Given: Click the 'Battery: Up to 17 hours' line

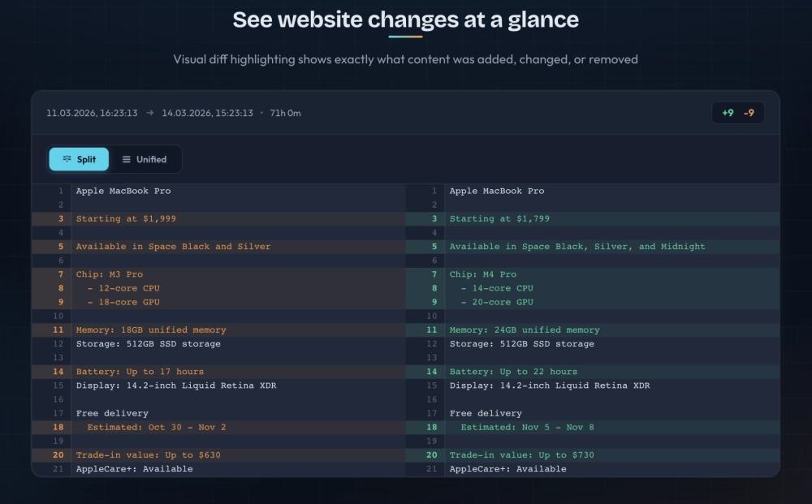Looking at the screenshot, I should pyautogui.click(x=140, y=372).
